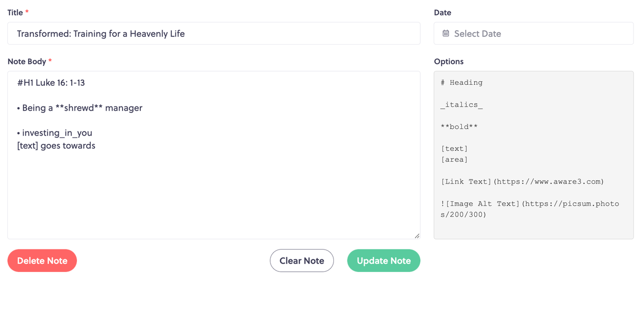Click the Options label heading
The image size is (644, 314).
(449, 61)
